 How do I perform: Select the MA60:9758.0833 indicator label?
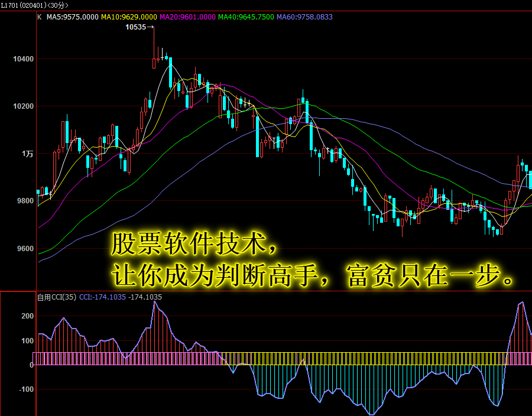point(304,17)
